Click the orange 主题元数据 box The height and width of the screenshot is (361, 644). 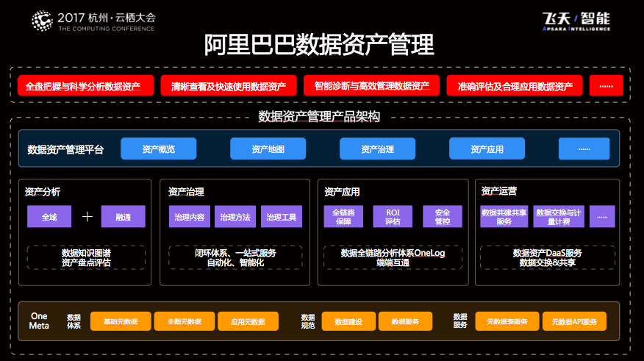(x=185, y=321)
